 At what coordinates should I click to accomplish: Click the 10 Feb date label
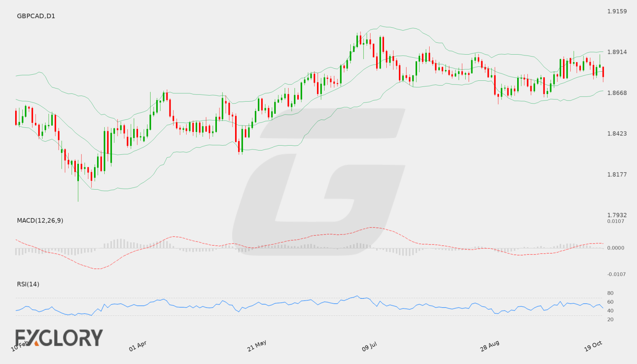20,346
